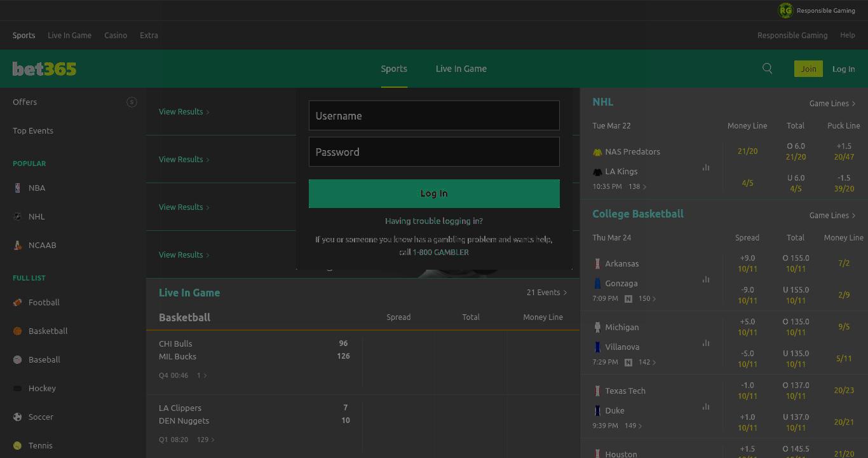Expand NHL Game Lines chevron

853,103
